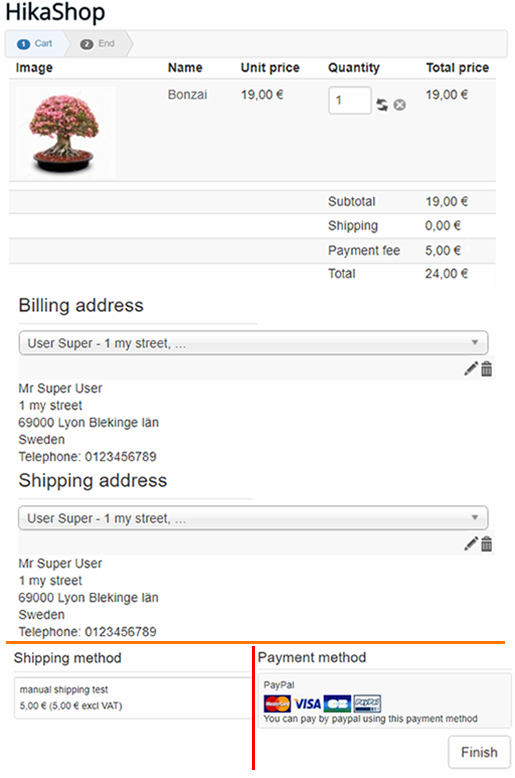Click the VISA card logo
Viewport: 515px width, 778px height.
tap(307, 704)
